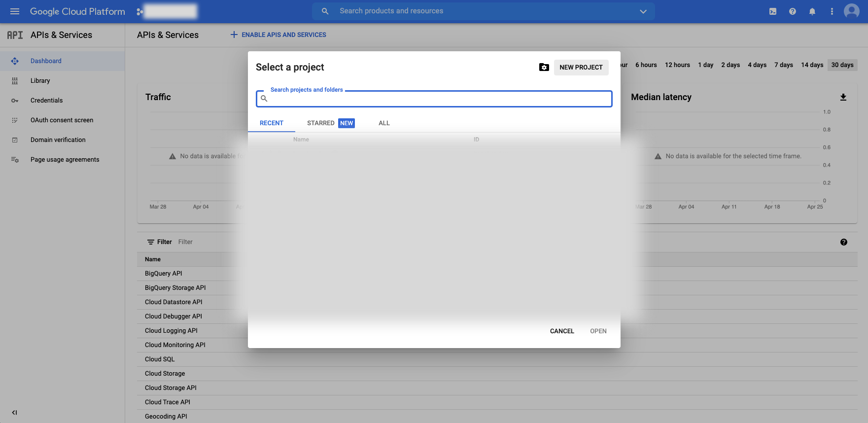Select the 12 hours time range
The height and width of the screenshot is (423, 868).
pos(677,65)
